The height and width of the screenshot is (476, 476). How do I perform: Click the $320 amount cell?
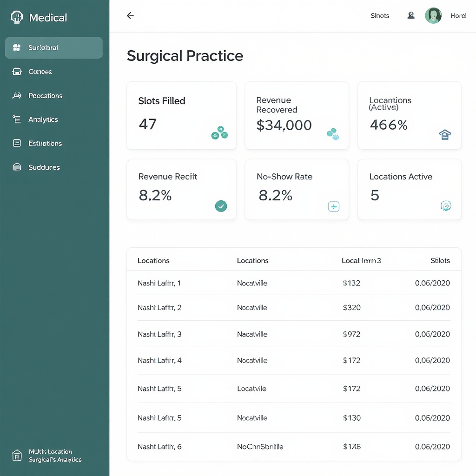[352, 308]
